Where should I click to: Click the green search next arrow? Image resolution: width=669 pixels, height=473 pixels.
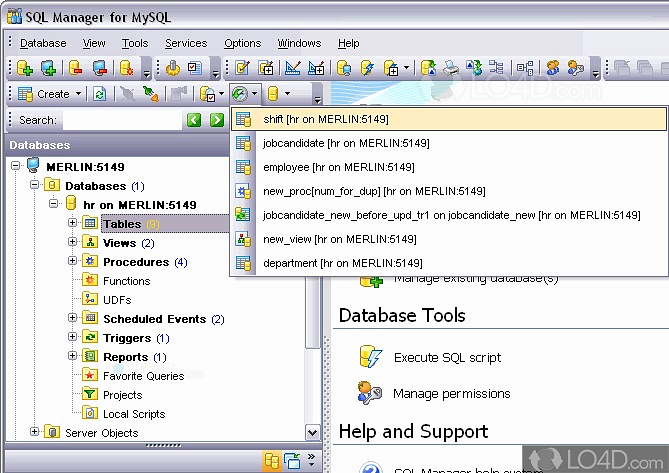(217, 120)
